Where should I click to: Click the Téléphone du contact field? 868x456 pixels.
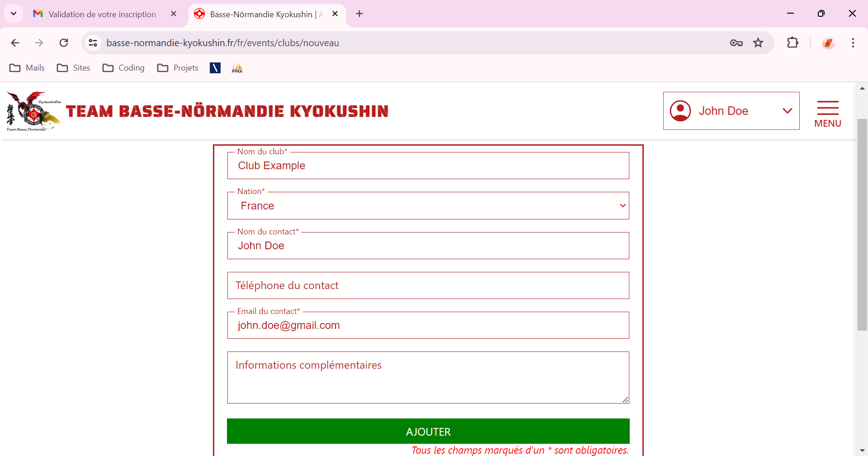[x=428, y=285]
